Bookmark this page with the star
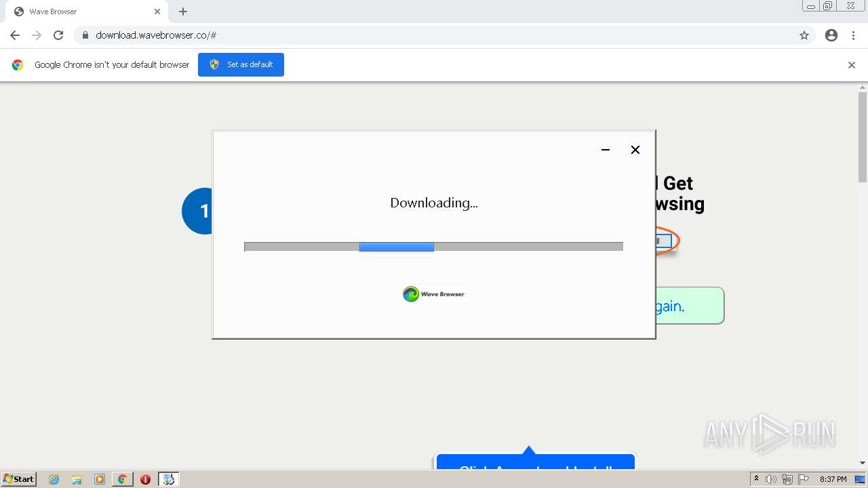This screenshot has width=868, height=488. [804, 35]
